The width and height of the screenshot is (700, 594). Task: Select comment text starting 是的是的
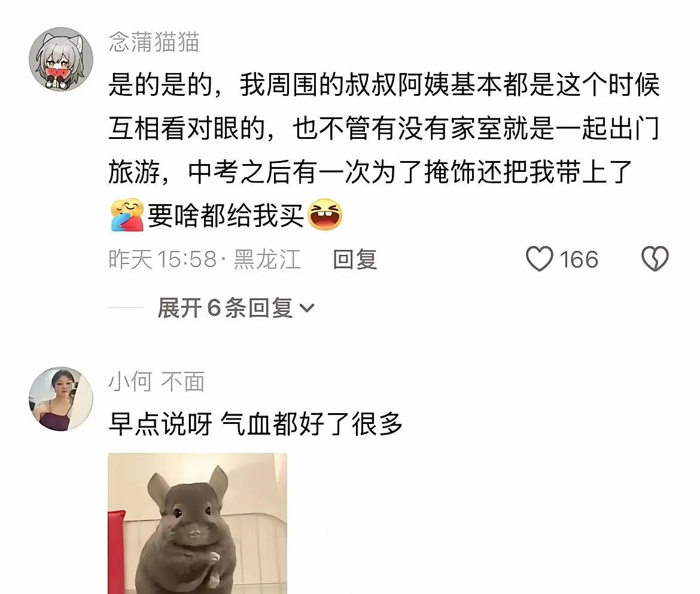(384, 84)
